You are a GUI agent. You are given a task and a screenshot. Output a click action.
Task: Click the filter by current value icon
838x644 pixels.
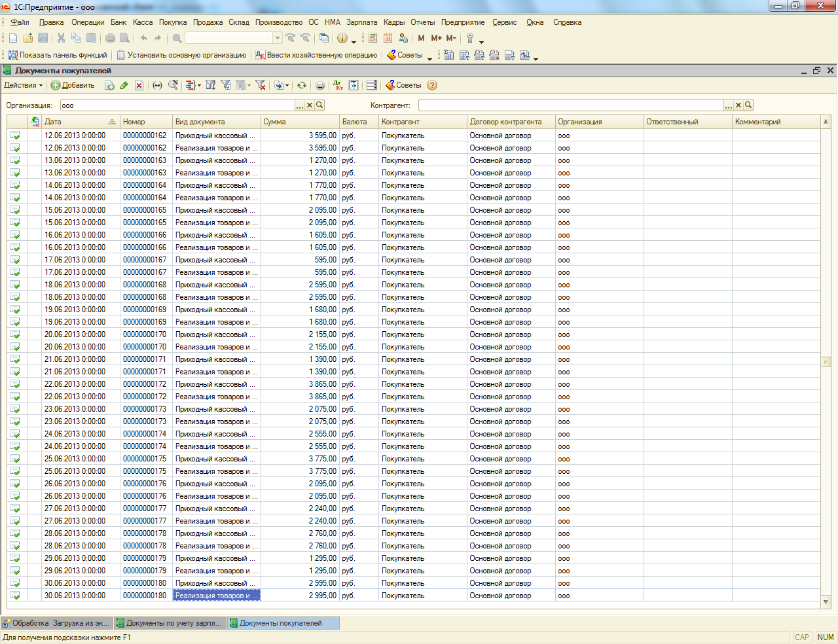225,85
